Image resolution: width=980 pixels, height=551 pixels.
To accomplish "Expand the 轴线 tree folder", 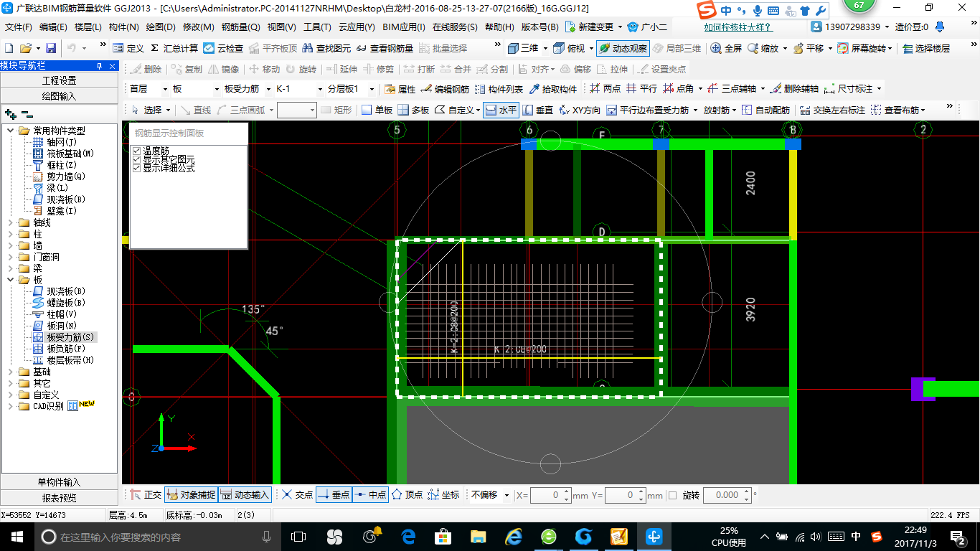I will tap(11, 222).
